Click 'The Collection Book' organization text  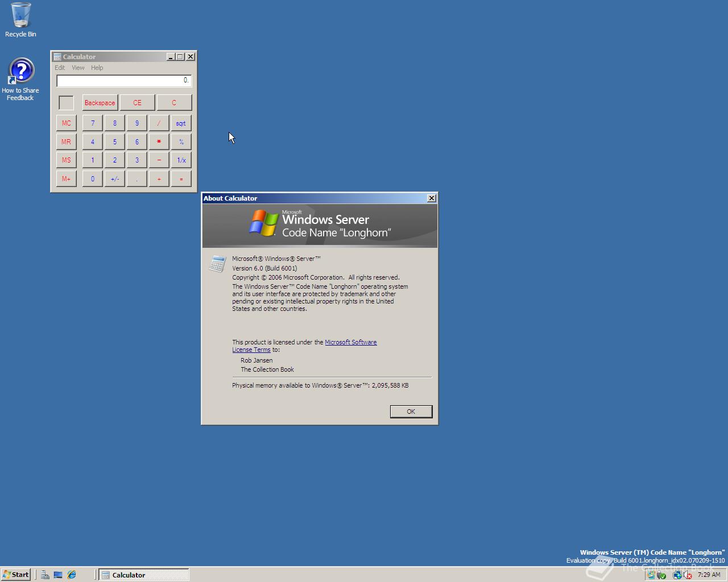click(267, 369)
